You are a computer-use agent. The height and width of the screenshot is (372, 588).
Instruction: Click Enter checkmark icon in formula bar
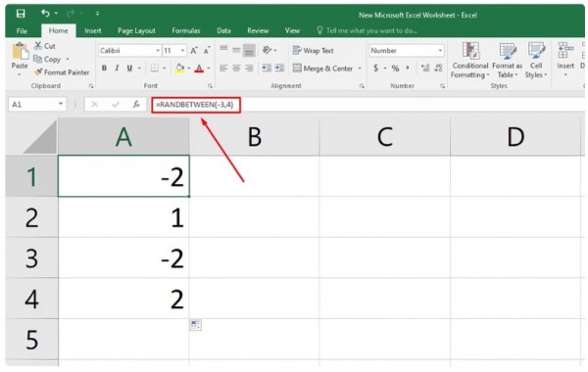pos(116,105)
